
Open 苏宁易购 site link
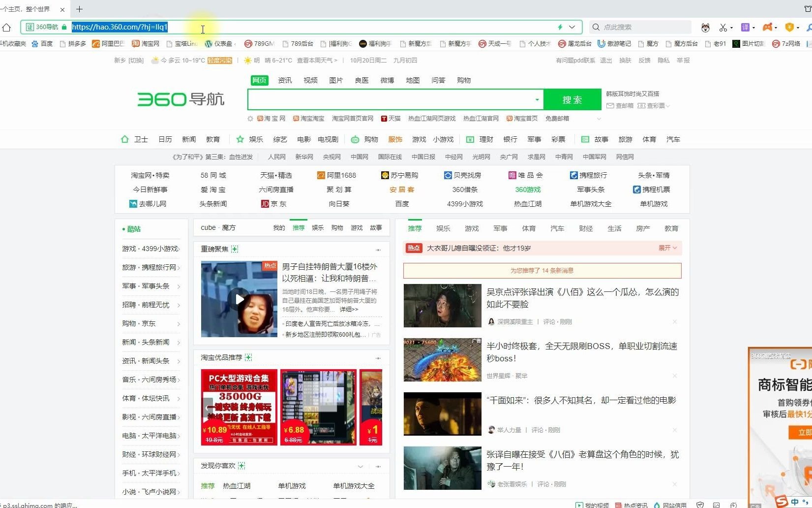tap(399, 175)
